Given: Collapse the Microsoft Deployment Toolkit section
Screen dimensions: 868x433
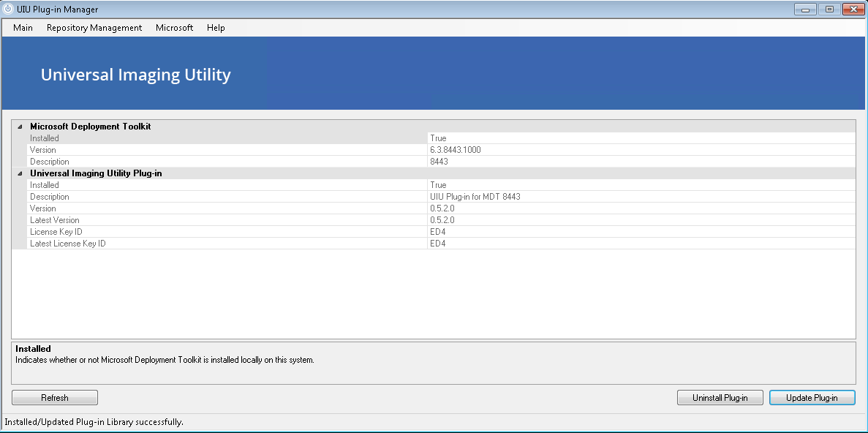Looking at the screenshot, I should click(x=19, y=127).
